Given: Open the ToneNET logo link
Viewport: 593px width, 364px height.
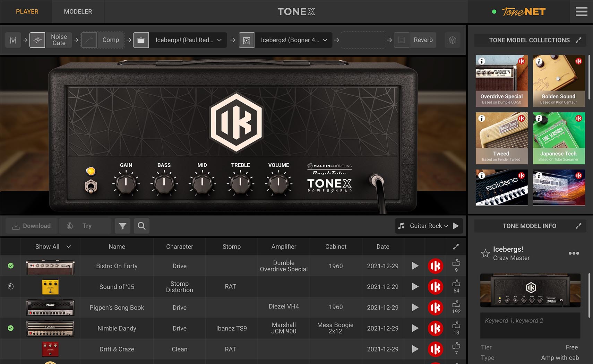Looking at the screenshot, I should pyautogui.click(x=524, y=12).
